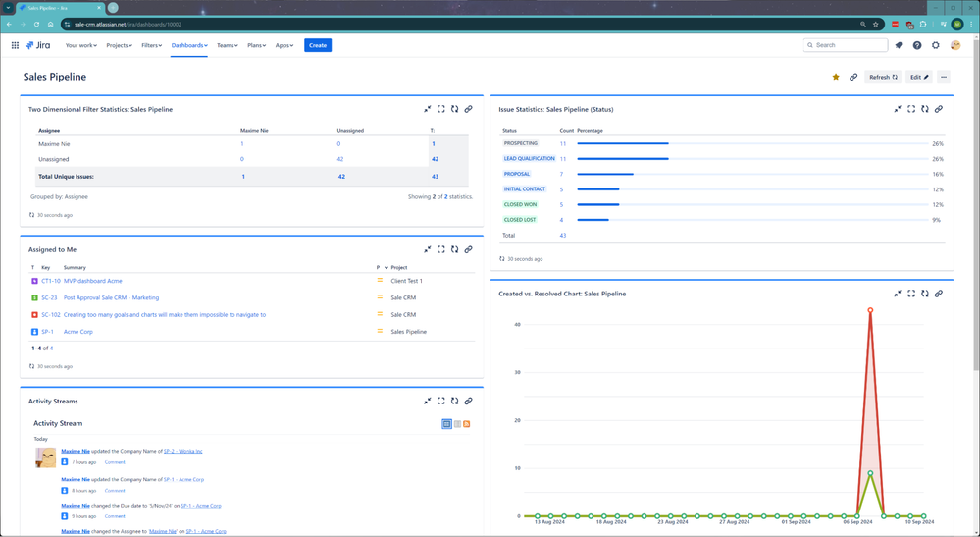Open the Jira app switcher grid icon
Screen dimensions: 980x537
point(15,45)
